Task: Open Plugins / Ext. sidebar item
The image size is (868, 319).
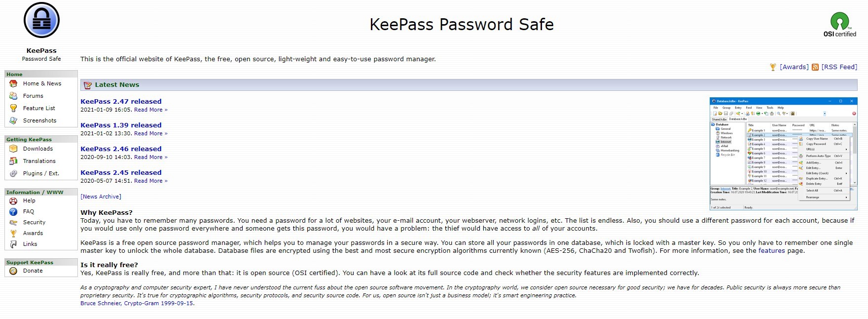Action: point(41,173)
